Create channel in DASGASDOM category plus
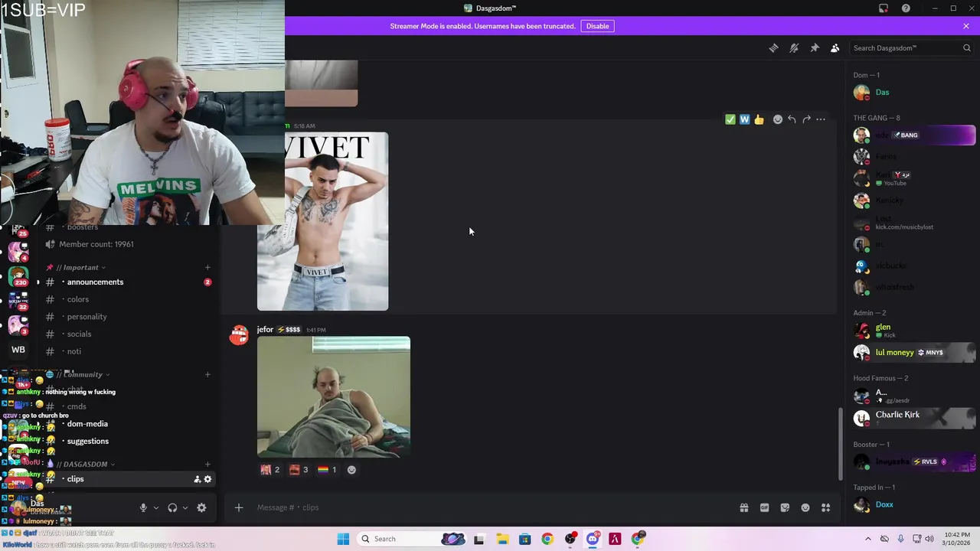This screenshot has height=551, width=980. click(207, 464)
